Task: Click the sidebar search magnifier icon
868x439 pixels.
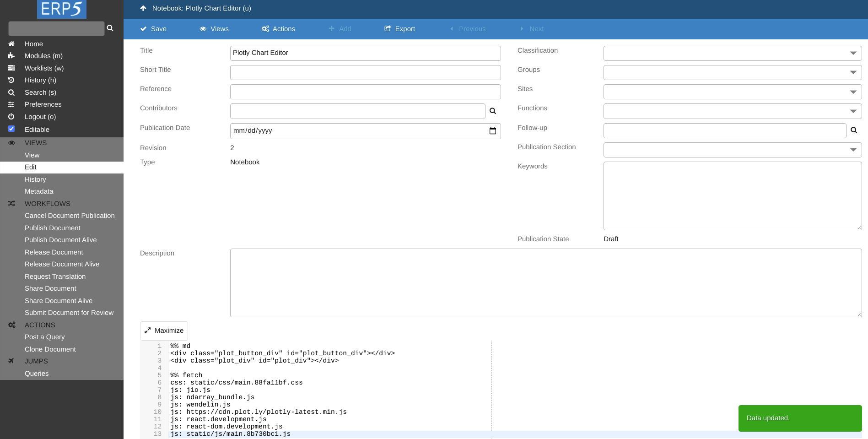Action: coord(110,28)
